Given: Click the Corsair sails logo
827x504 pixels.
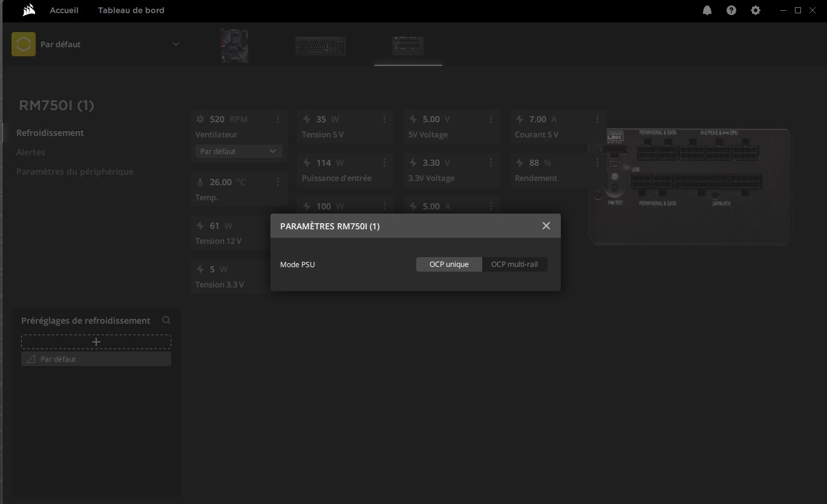Looking at the screenshot, I should [28, 10].
